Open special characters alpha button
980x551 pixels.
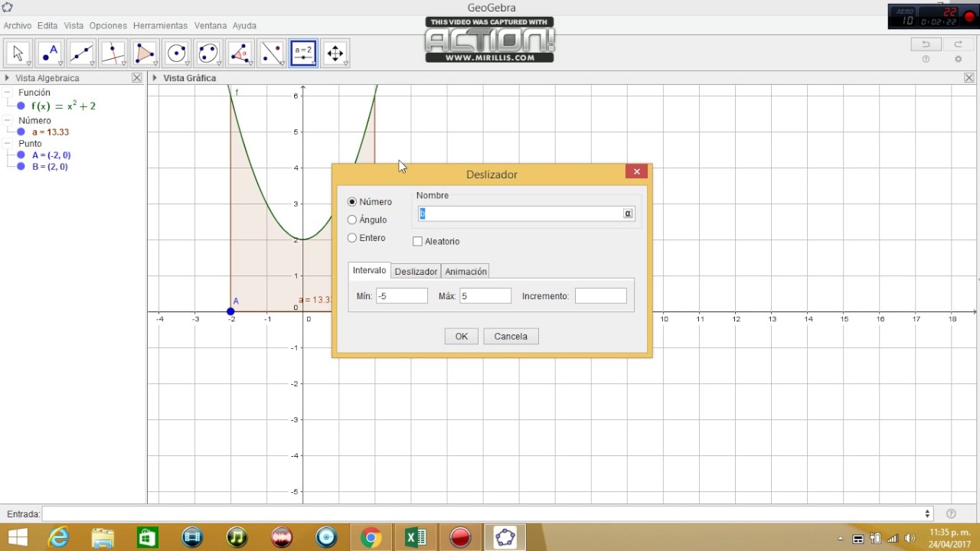(x=628, y=214)
